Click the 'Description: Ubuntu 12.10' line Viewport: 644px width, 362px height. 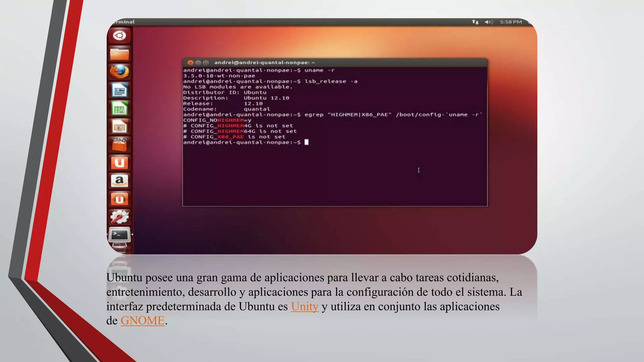[x=236, y=98]
